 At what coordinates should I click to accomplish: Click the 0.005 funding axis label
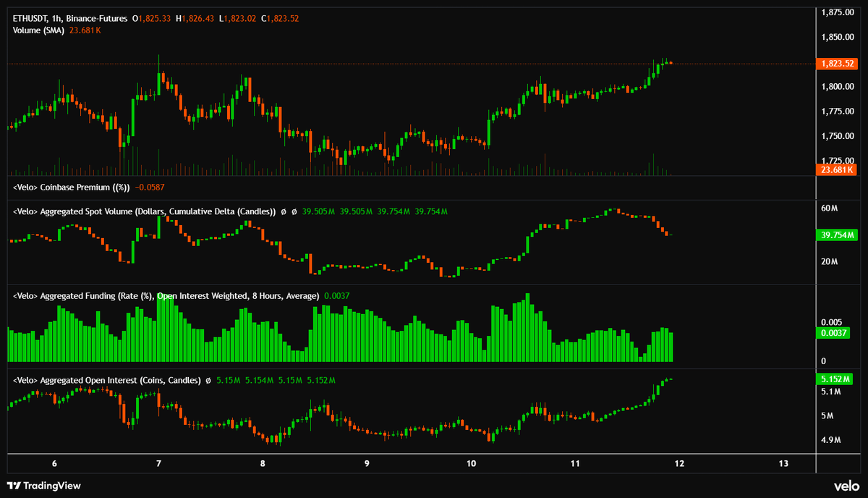pos(832,322)
